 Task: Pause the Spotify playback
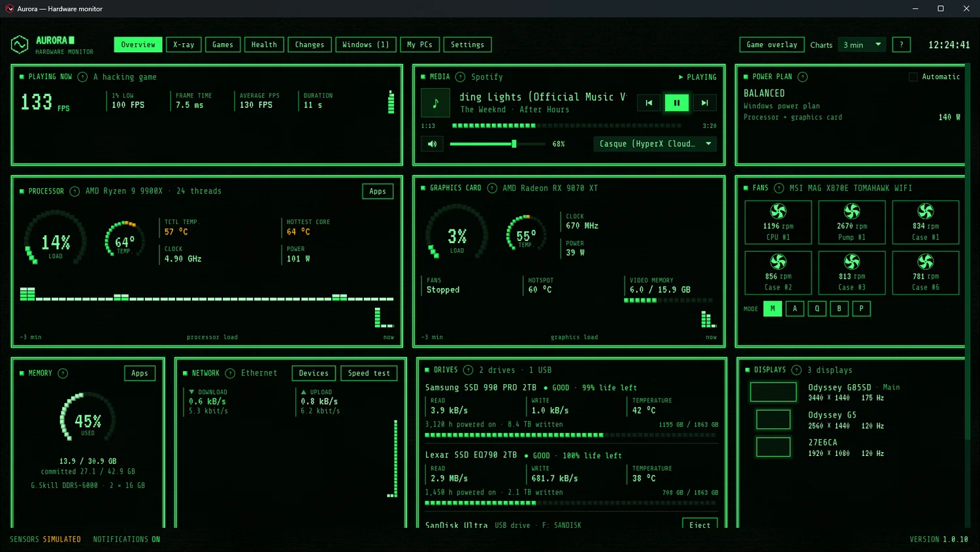[677, 103]
